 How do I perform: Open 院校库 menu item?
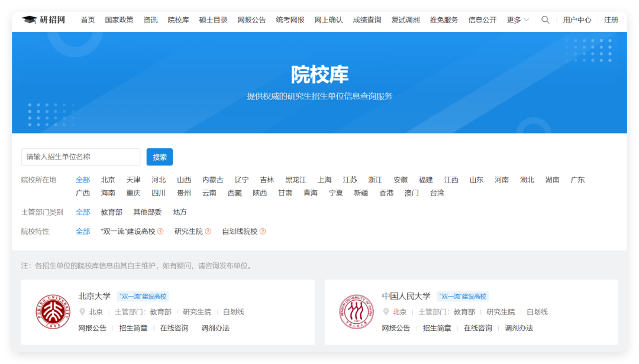179,19
